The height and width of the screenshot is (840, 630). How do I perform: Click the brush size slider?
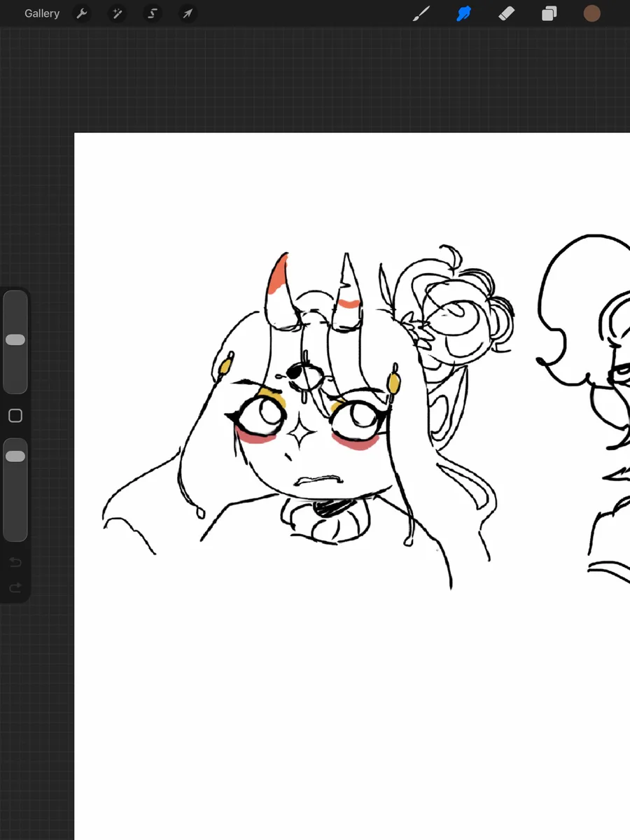pyautogui.click(x=15, y=342)
